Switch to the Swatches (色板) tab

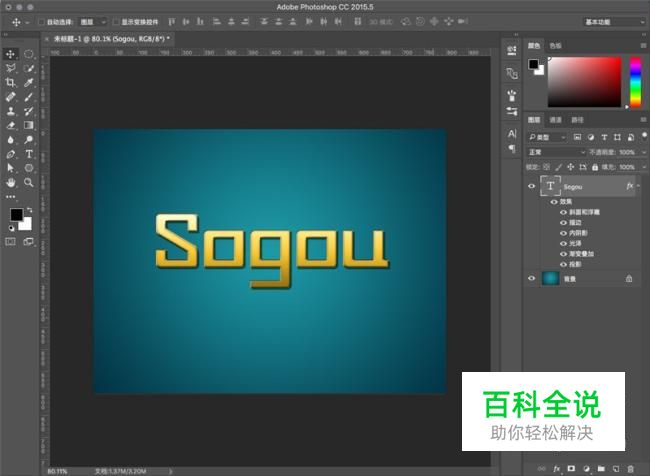pos(555,46)
